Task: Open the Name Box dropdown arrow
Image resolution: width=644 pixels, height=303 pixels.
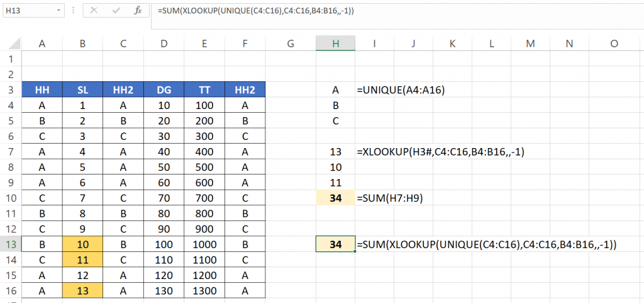Action: [x=60, y=11]
